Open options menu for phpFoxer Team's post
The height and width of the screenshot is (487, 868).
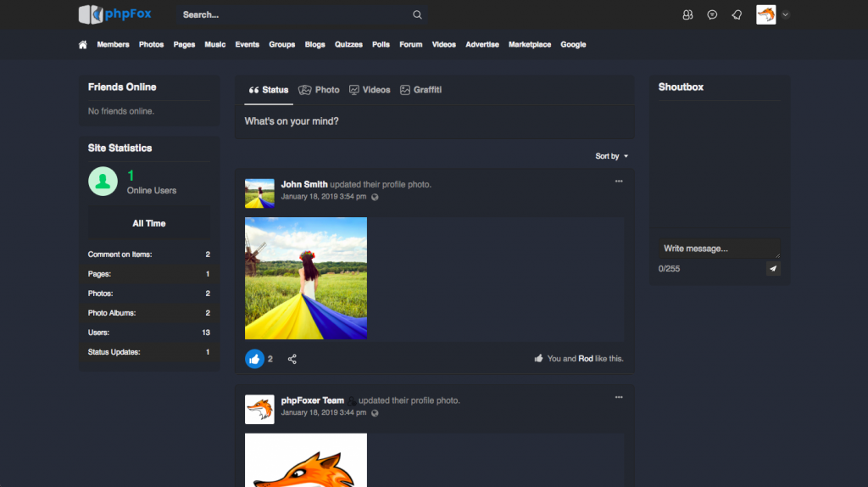619,397
